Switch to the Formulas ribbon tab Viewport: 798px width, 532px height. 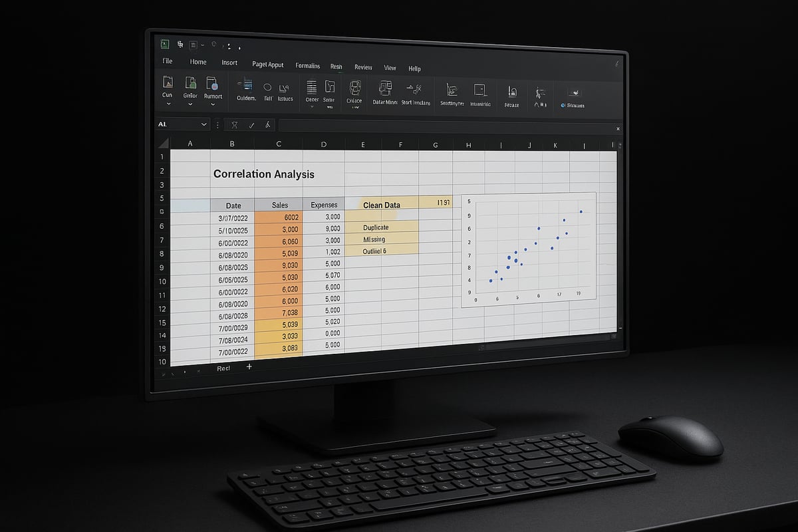307,66
